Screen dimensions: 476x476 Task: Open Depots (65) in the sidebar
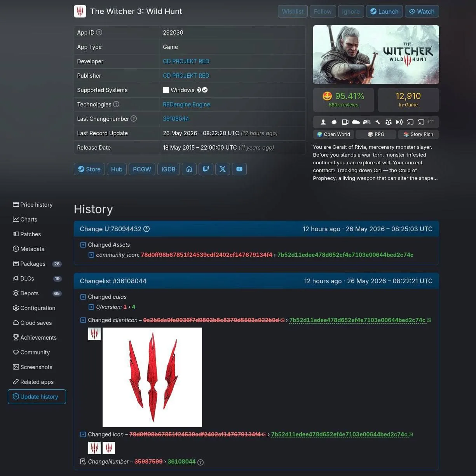tap(37, 293)
